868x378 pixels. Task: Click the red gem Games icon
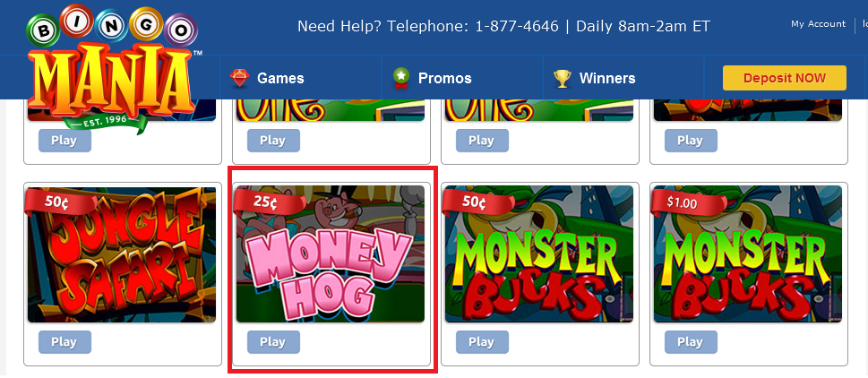coord(240,79)
